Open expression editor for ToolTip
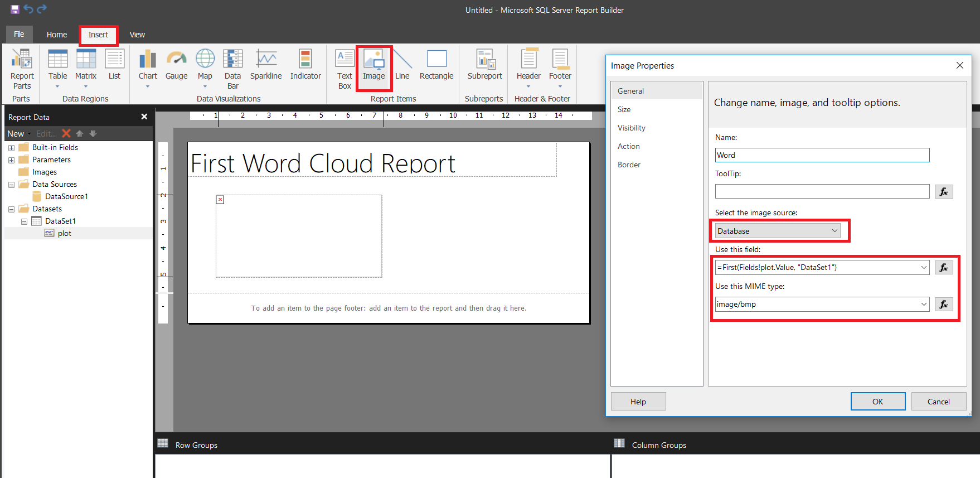This screenshot has width=980, height=478. [943, 191]
